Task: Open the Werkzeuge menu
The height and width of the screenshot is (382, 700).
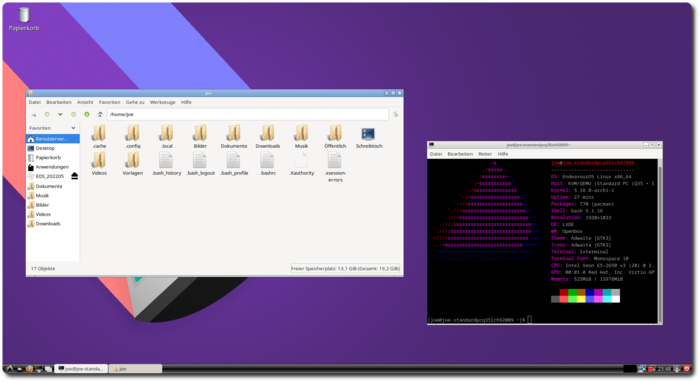Action: pos(162,102)
